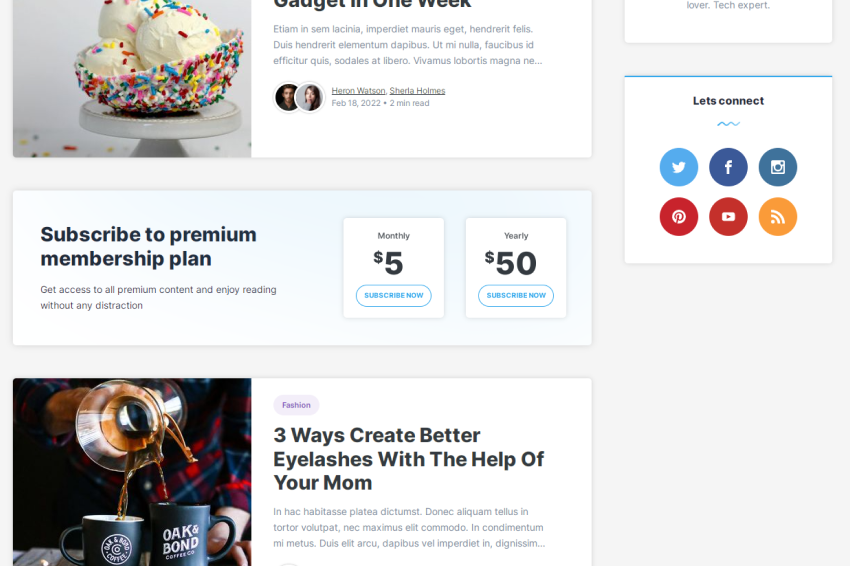The image size is (850, 566).
Task: Subscribe to the Yearly $50 plan
Action: [x=516, y=295]
